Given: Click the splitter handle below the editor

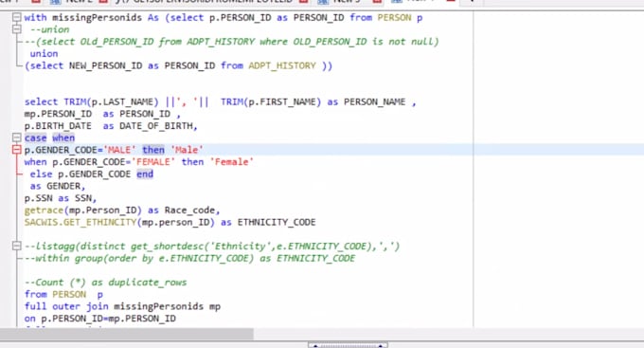Looking at the screenshot, I should click(348, 345).
